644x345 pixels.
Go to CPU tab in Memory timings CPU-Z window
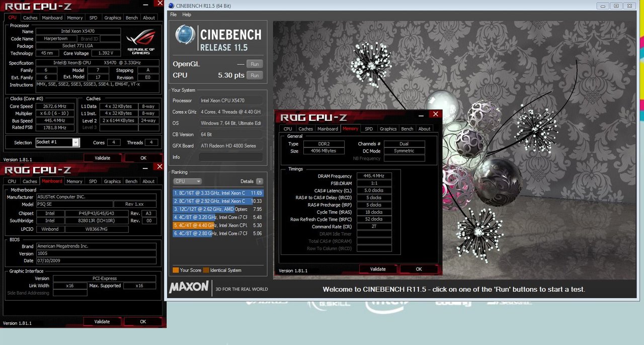288,129
